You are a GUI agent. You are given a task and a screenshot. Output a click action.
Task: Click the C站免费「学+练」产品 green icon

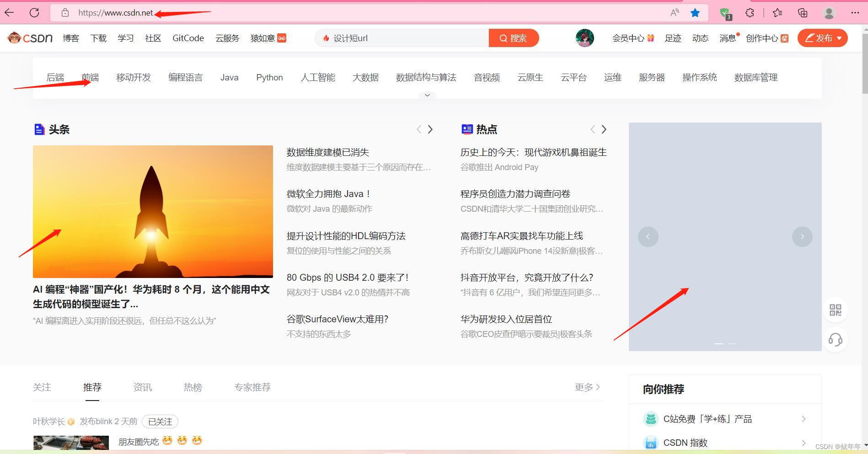tap(650, 419)
